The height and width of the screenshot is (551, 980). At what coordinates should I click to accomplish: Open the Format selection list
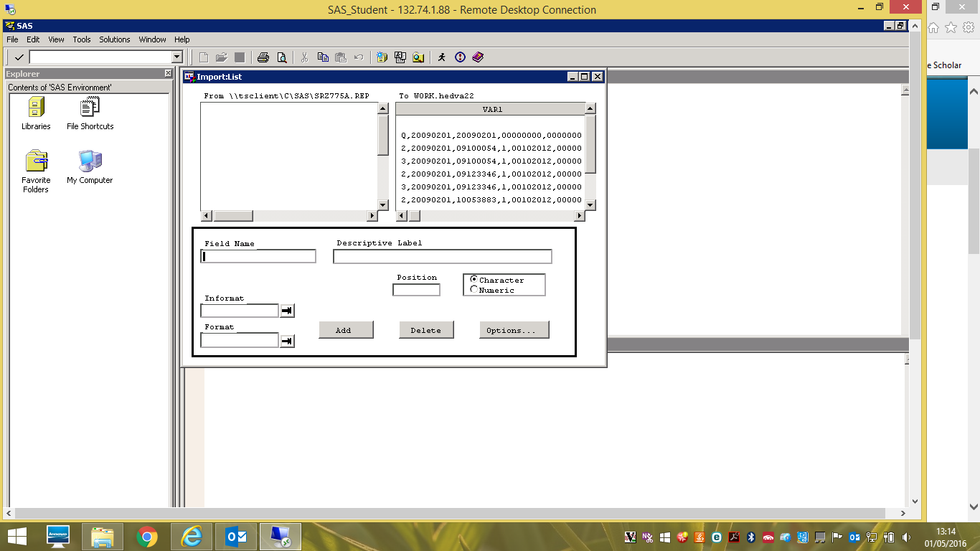coord(288,340)
